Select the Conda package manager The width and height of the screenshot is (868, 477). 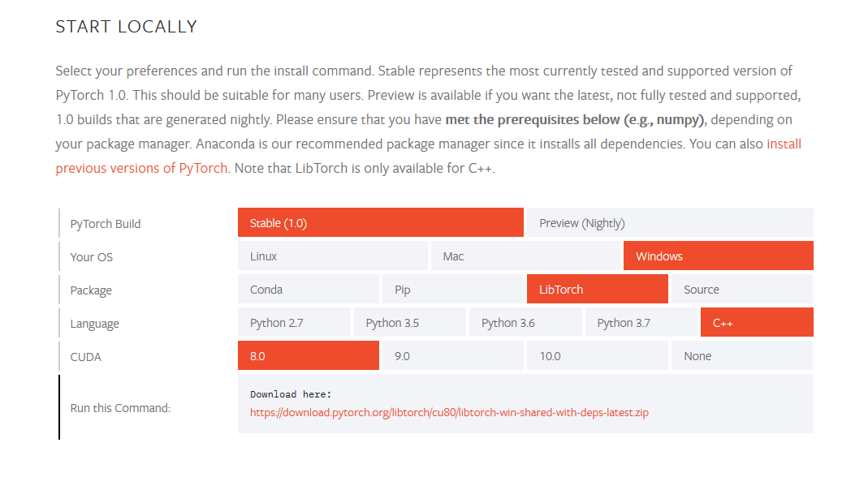pyautogui.click(x=309, y=289)
